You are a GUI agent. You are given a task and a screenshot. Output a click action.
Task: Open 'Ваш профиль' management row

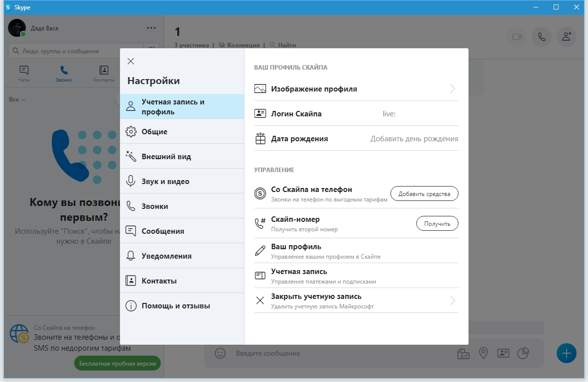click(356, 251)
